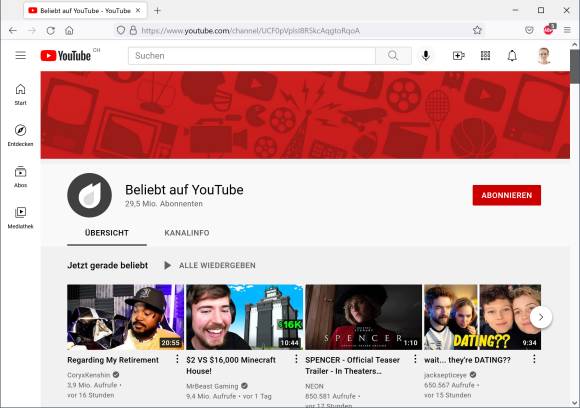
Task: Open $2 VS $16,000 Minecraft House title
Action: 231,365
